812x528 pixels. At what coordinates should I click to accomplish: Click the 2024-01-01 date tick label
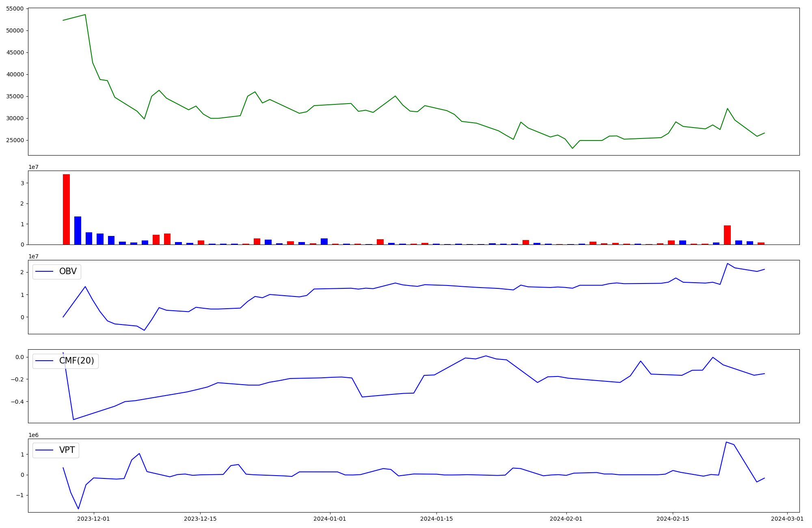330,519
